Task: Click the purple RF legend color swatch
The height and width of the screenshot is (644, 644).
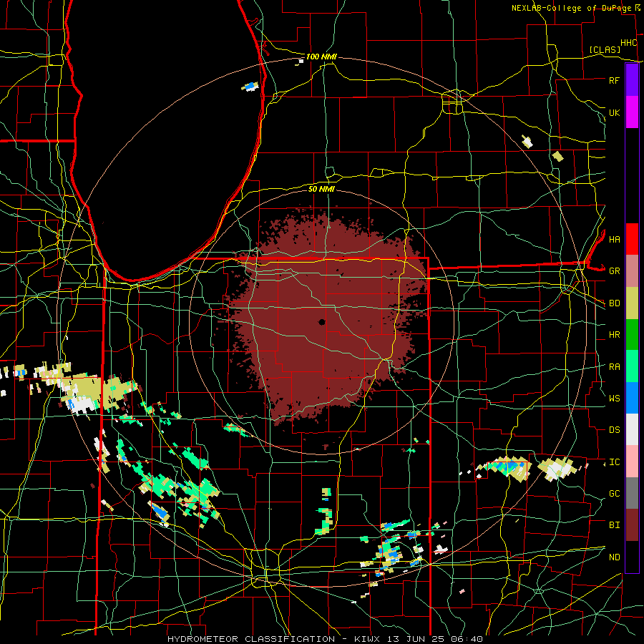Action: [632, 80]
